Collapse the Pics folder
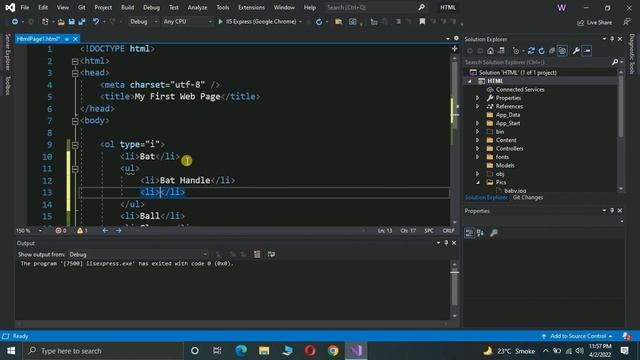This screenshot has height=360, width=640. pos(478,182)
